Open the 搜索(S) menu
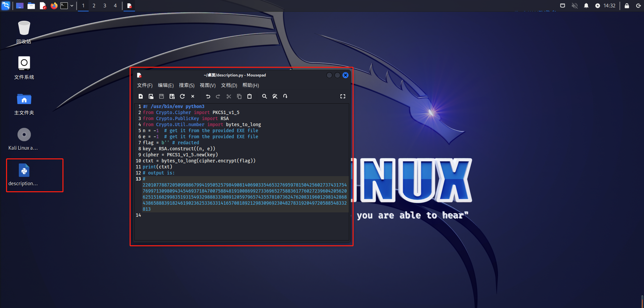 coord(187,85)
